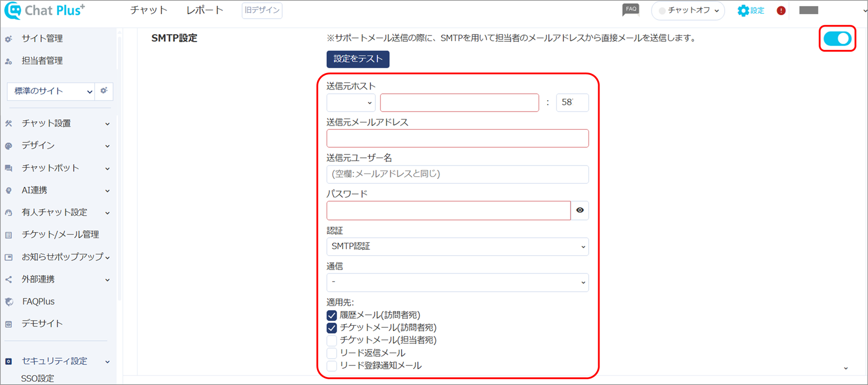The image size is (868, 385).
Task: Open SSO設定 menu item
Action: (x=38, y=379)
